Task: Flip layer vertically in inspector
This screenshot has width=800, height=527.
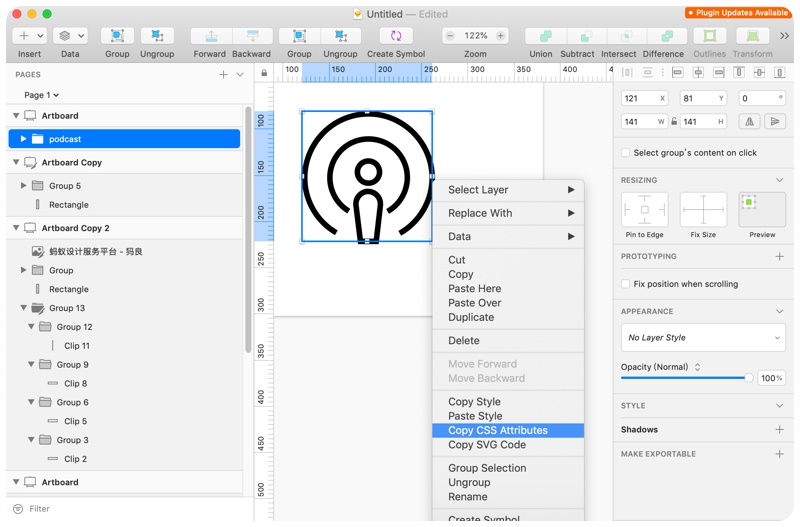Action: [x=775, y=121]
